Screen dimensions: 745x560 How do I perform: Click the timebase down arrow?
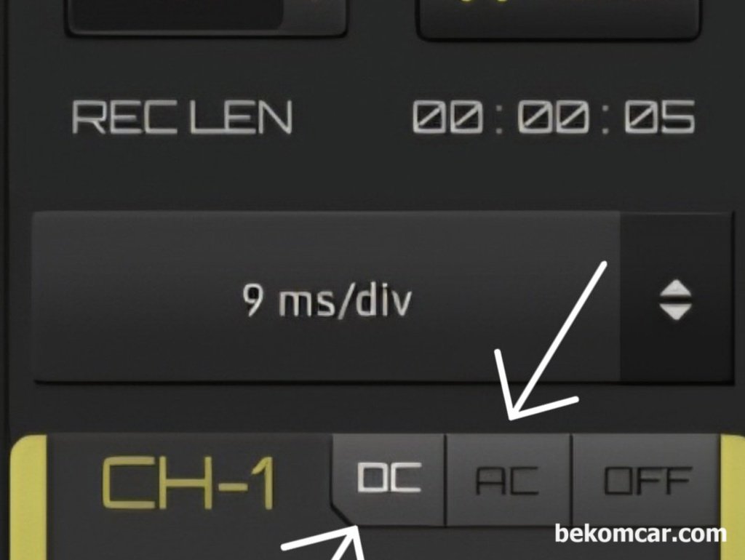click(675, 311)
